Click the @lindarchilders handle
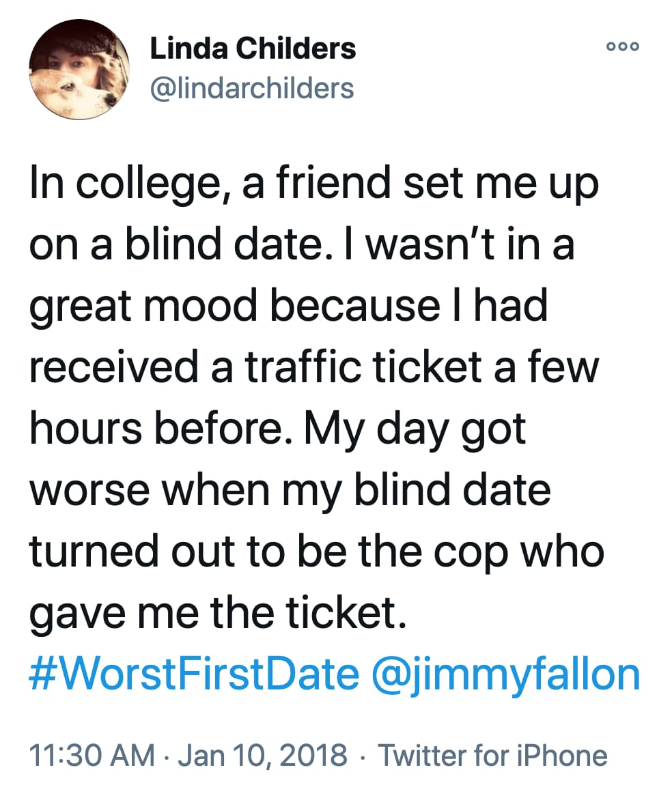Viewport: 672px width, 785px height. 251,88
